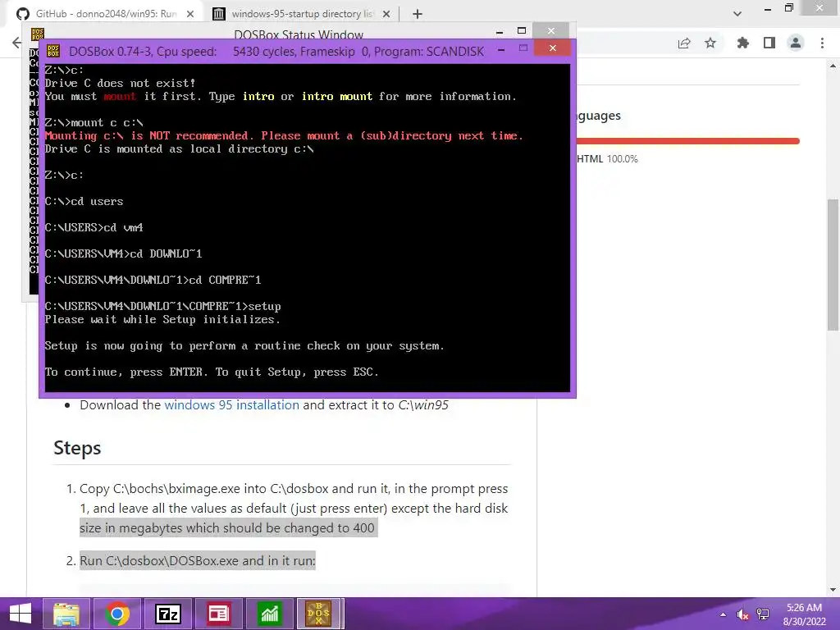Click the DOSBox 0.74-3 title bar
The width and height of the screenshot is (840, 630).
click(276, 52)
